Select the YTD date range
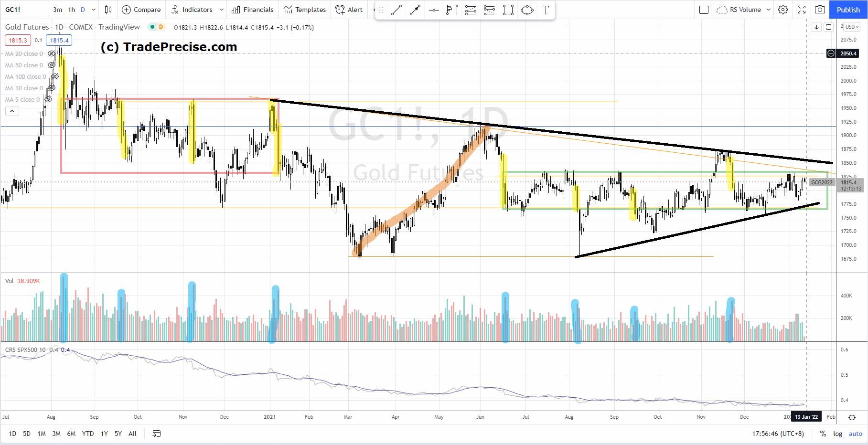Image resolution: width=868 pixels, height=445 pixels. (88, 434)
